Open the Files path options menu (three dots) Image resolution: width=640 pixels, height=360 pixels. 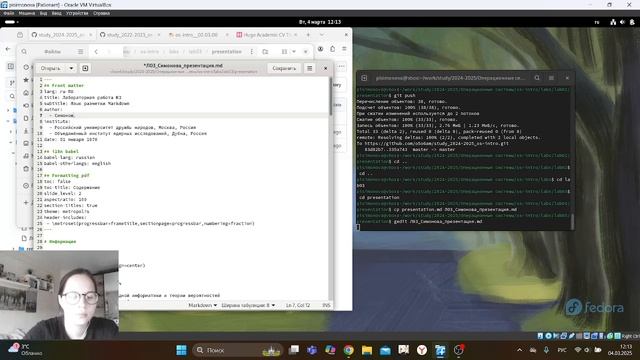pos(251,51)
